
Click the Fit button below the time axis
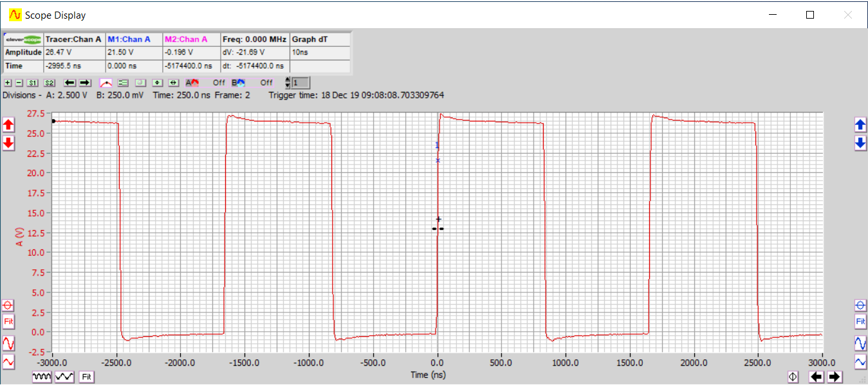[86, 377]
